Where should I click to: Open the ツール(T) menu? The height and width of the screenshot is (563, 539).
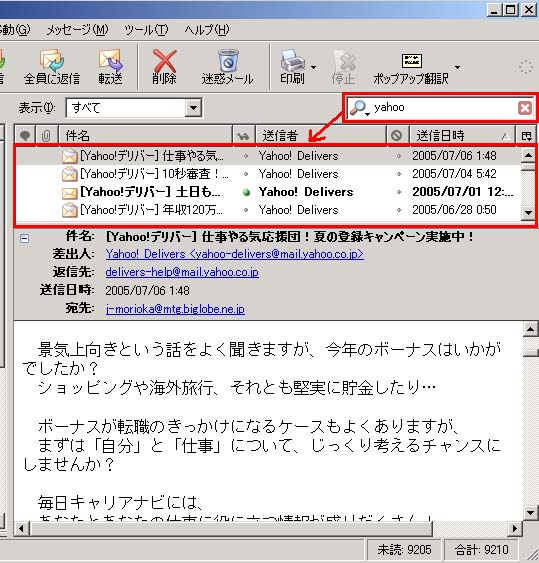pos(146,29)
